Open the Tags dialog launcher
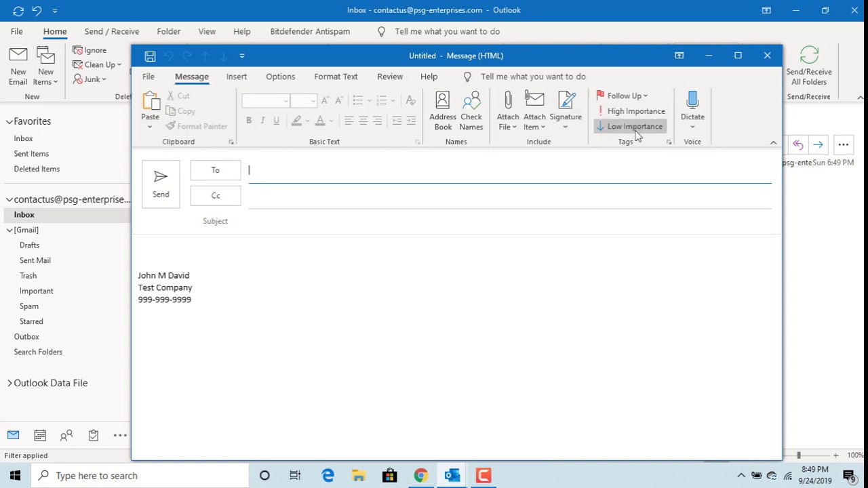Viewport: 868px width, 488px height. (x=669, y=142)
